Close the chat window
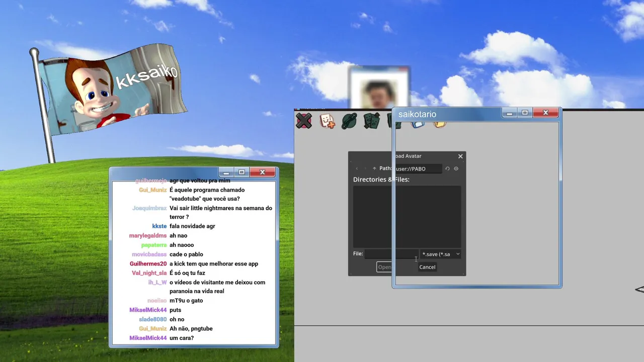644x362 pixels. 262,172
